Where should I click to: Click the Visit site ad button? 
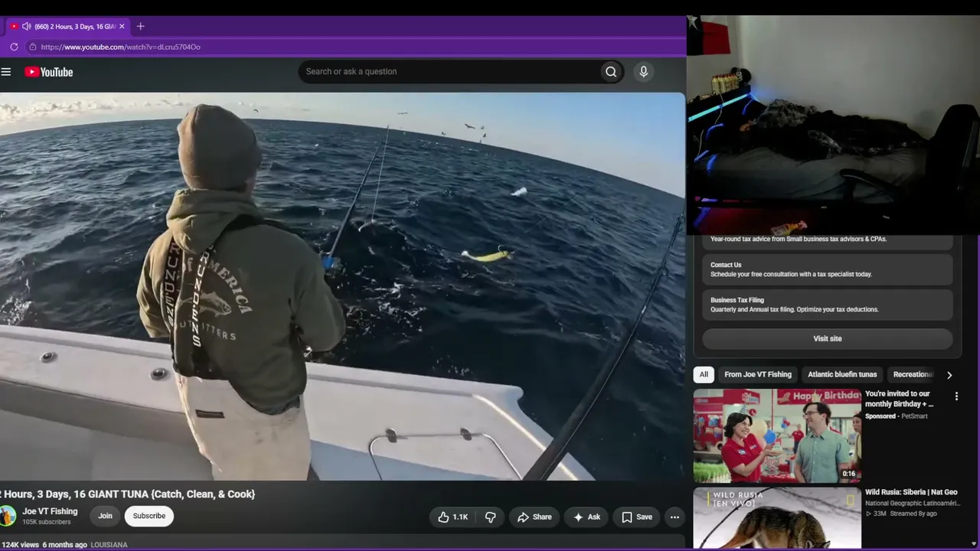pyautogui.click(x=828, y=339)
